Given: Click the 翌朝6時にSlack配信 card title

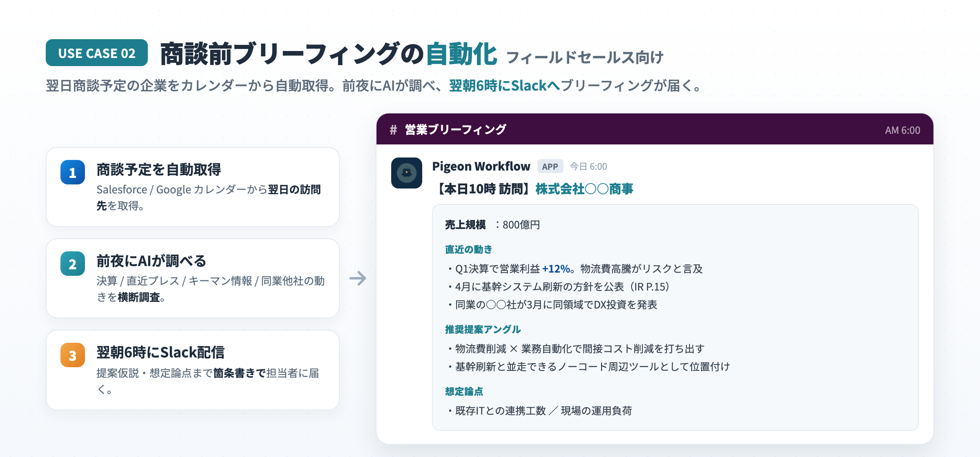Looking at the screenshot, I should click(160, 352).
